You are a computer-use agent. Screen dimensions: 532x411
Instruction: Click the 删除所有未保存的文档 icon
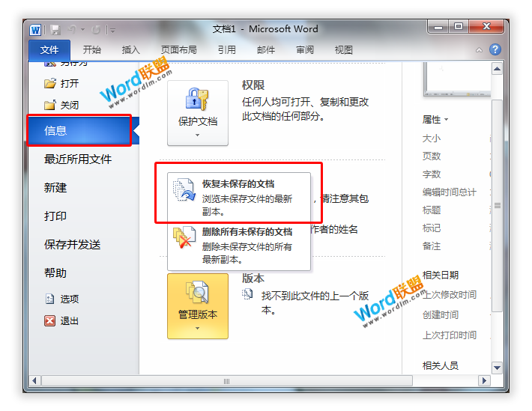[184, 238]
